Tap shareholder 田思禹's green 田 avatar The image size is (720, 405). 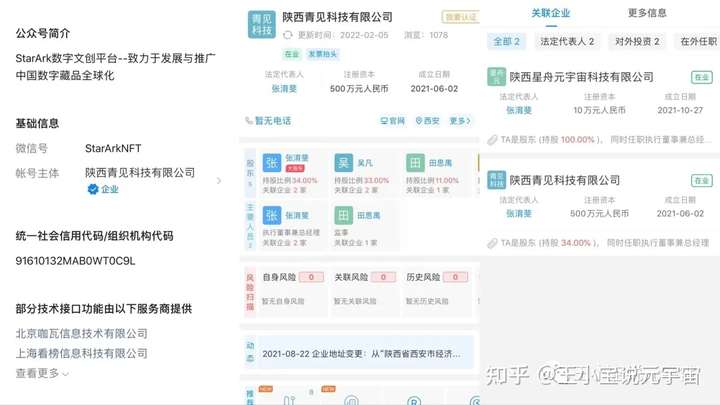pos(415,163)
